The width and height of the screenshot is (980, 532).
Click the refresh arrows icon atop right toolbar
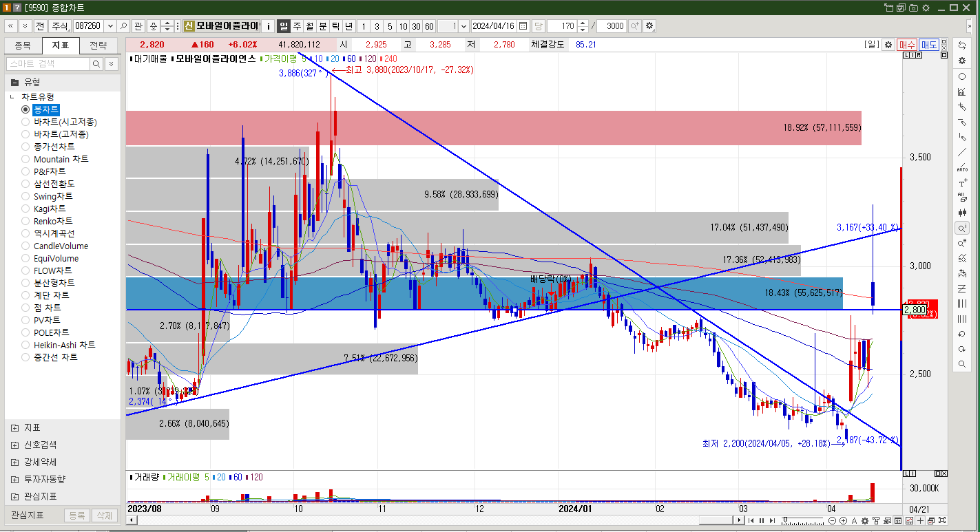[x=962, y=45]
